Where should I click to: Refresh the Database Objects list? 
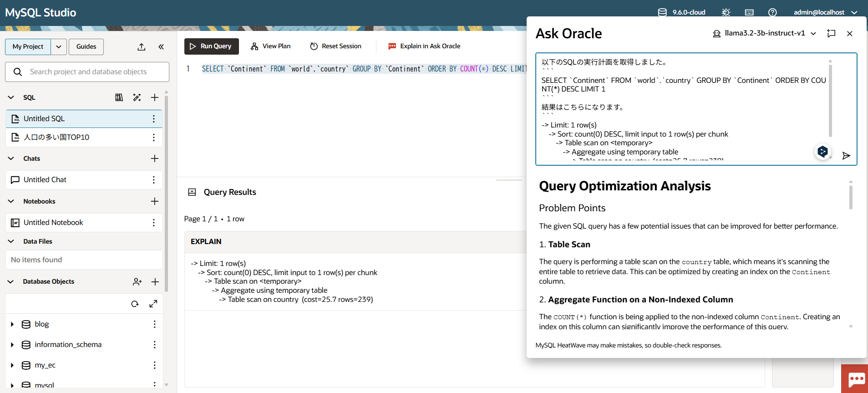tap(135, 304)
